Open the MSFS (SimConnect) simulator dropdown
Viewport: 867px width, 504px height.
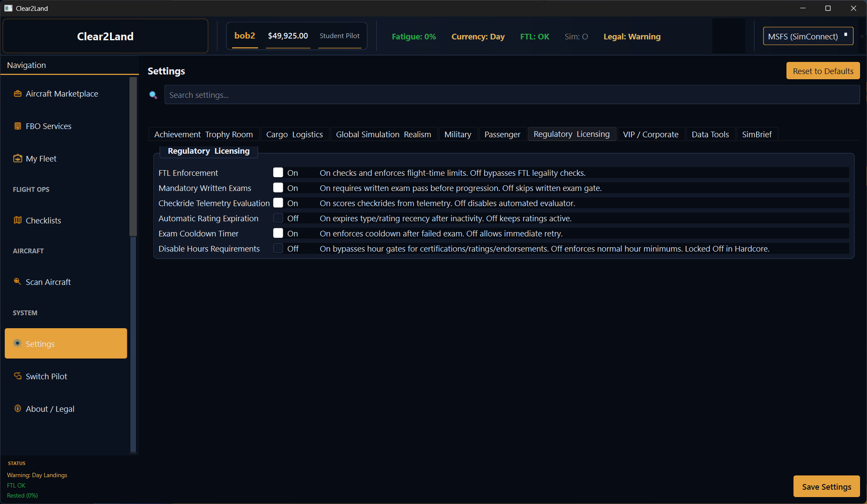(808, 36)
